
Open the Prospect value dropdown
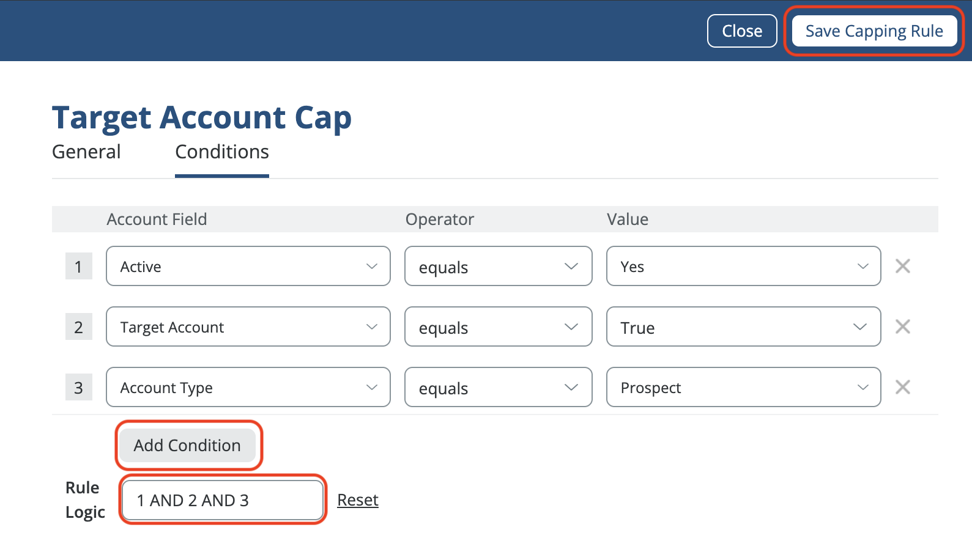point(743,387)
